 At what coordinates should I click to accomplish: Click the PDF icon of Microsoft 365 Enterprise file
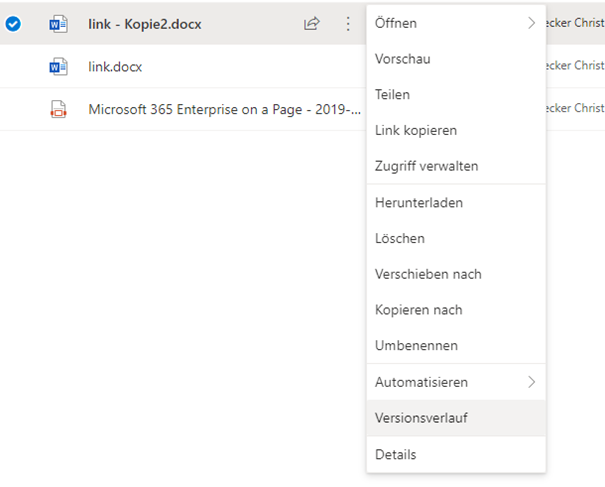(x=58, y=109)
